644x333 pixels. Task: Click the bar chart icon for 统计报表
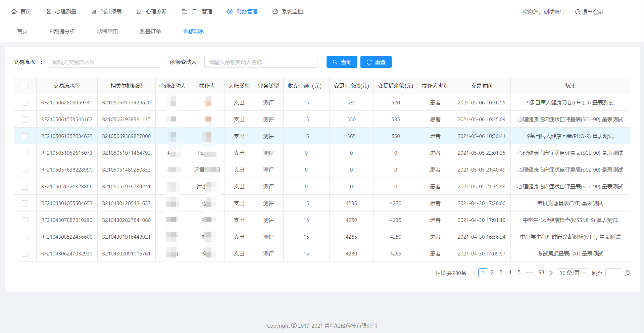[94, 12]
